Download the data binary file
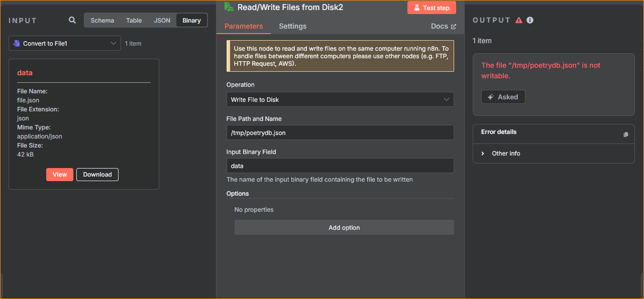644x299 pixels. (x=97, y=175)
